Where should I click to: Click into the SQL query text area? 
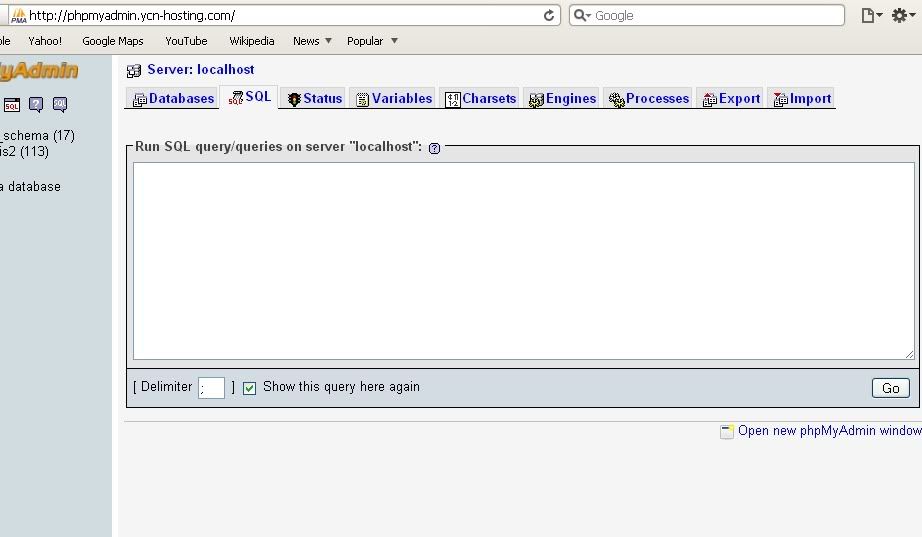coord(523,261)
